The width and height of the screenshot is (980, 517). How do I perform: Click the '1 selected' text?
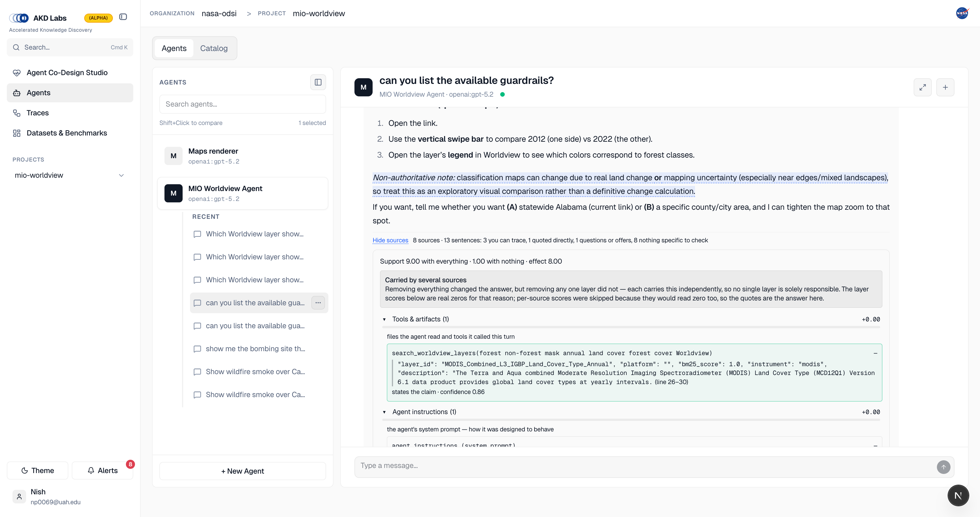click(312, 123)
